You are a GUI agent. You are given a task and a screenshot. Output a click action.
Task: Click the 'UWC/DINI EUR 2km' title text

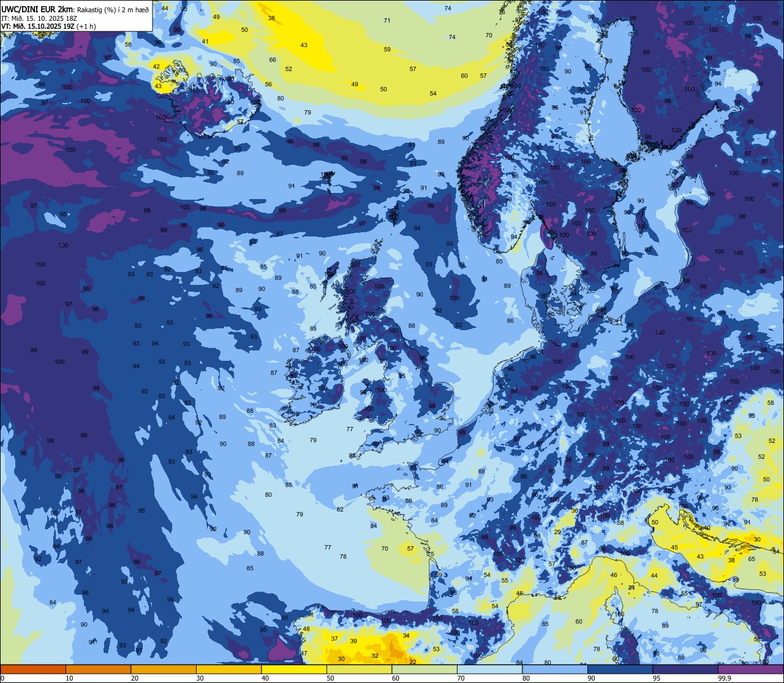coord(37,9)
